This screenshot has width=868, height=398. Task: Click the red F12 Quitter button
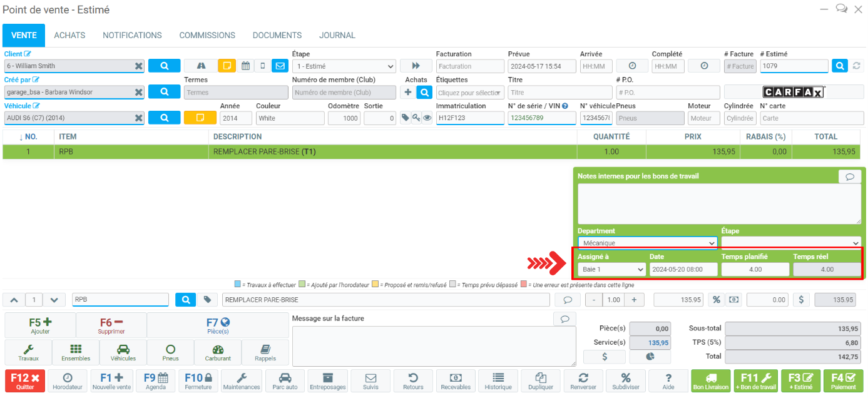pos(24,381)
